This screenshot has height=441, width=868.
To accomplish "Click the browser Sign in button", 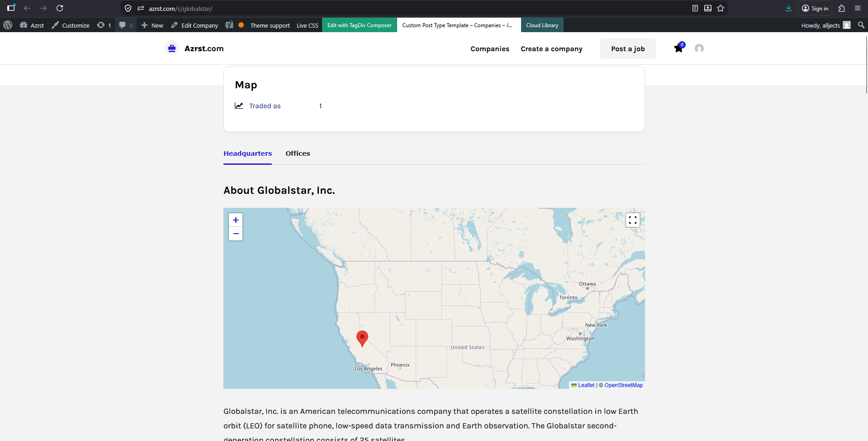I will tap(815, 8).
